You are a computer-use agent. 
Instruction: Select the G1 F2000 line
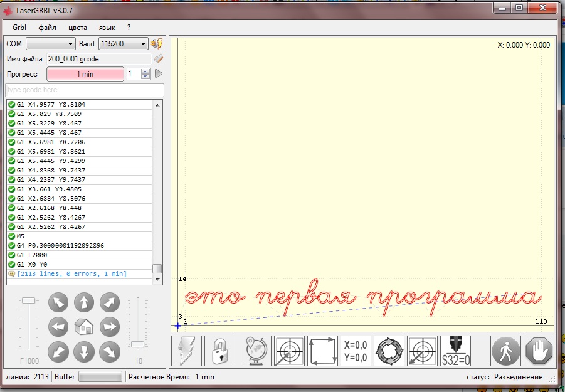80,255
